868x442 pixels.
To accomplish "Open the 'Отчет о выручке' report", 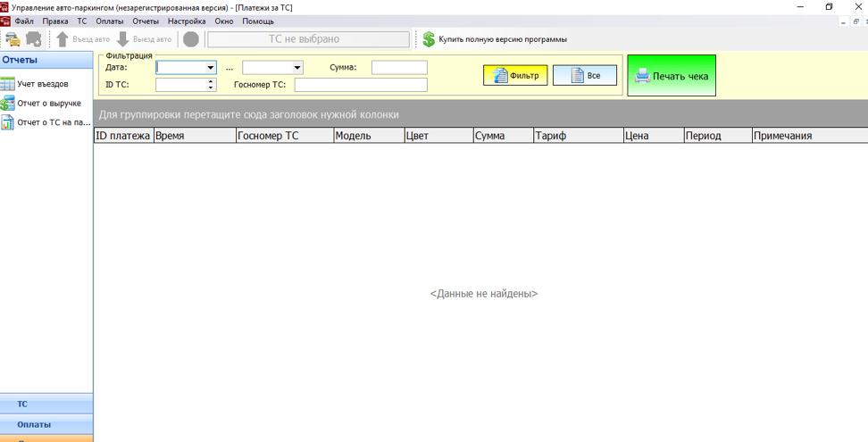I will point(48,104).
